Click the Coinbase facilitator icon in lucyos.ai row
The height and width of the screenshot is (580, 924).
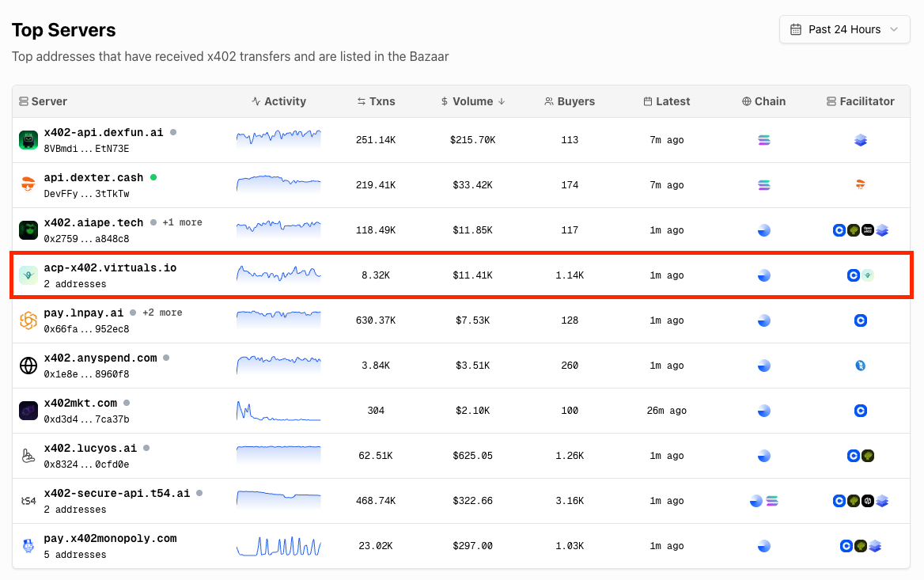tap(854, 456)
